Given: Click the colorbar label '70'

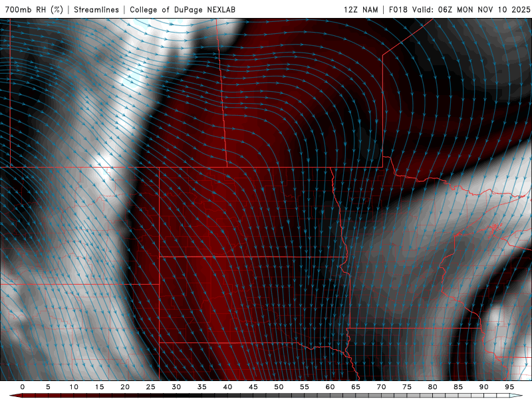Looking at the screenshot, I should tap(381, 387).
